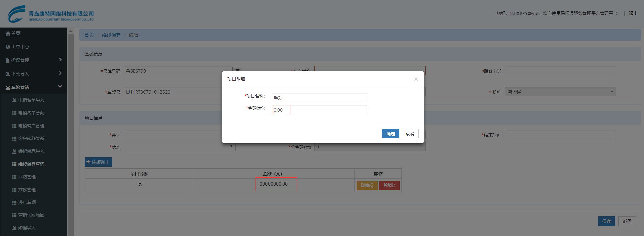This screenshot has width=644, height=236.
Task: Close the 项目明细 dialog with X
Action: (416, 79)
